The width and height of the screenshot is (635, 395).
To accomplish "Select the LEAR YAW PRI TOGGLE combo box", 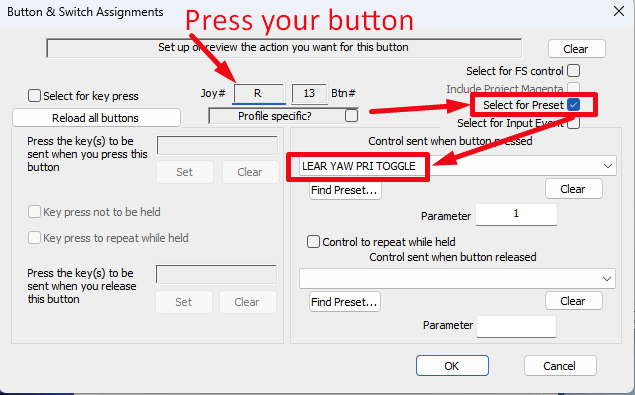I will (x=458, y=166).
